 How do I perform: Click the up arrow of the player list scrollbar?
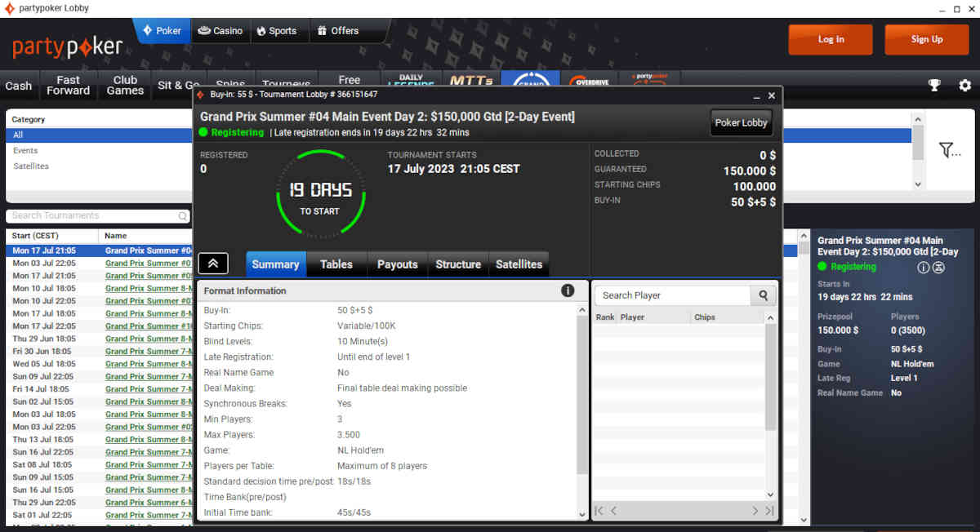point(770,317)
